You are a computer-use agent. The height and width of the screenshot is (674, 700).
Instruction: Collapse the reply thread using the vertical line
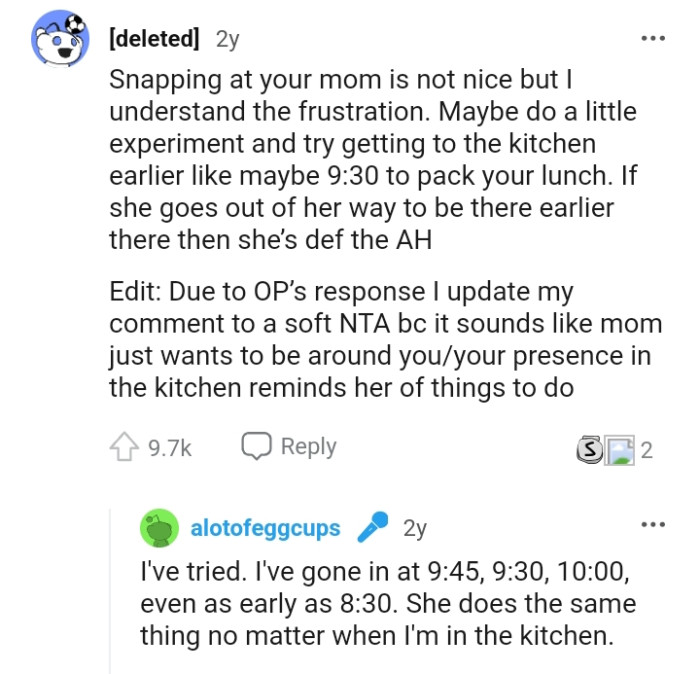tap(111, 590)
